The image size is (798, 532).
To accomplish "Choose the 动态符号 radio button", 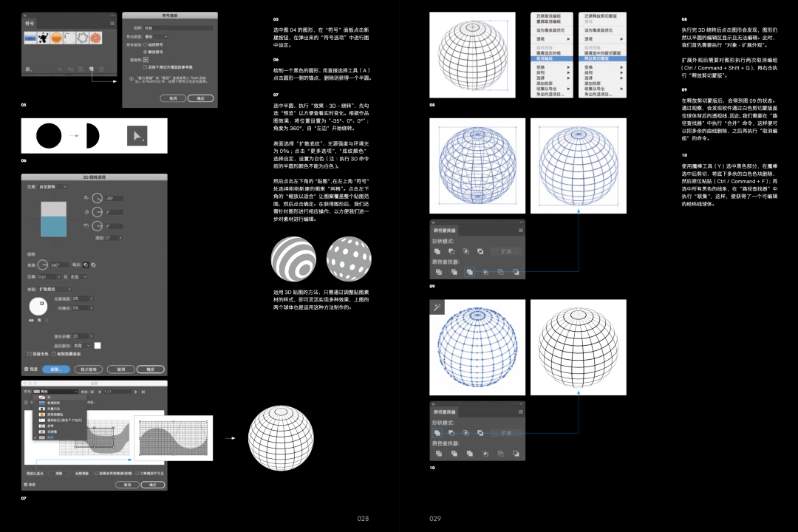I will 145,45.
